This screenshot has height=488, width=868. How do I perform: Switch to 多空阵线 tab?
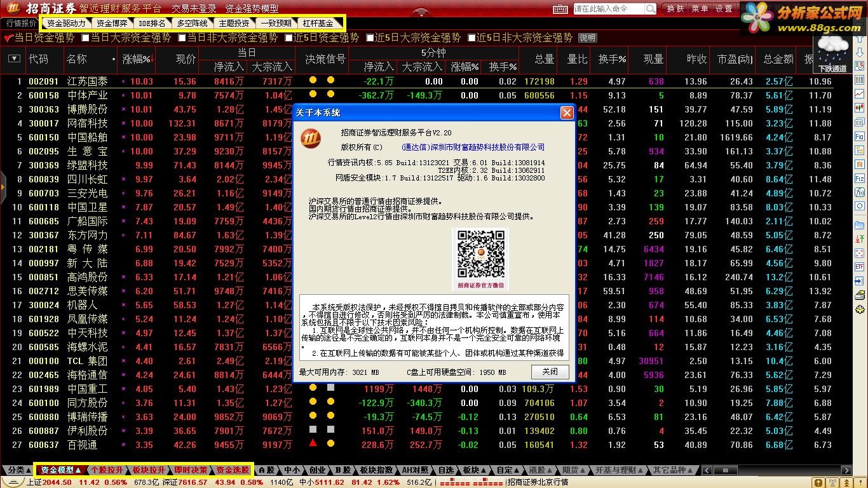pos(192,24)
